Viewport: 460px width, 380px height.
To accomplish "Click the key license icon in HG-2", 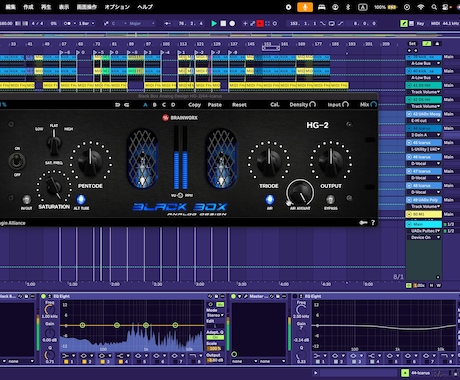I will (x=363, y=222).
